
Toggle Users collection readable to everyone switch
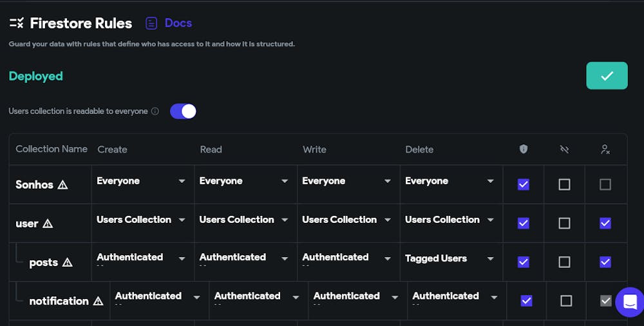tap(183, 111)
